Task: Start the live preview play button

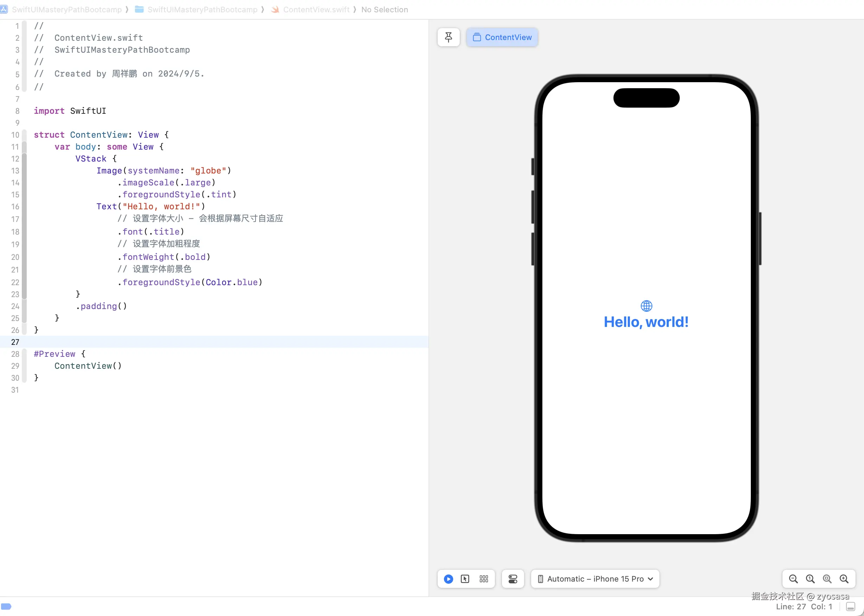Action: coord(448,579)
